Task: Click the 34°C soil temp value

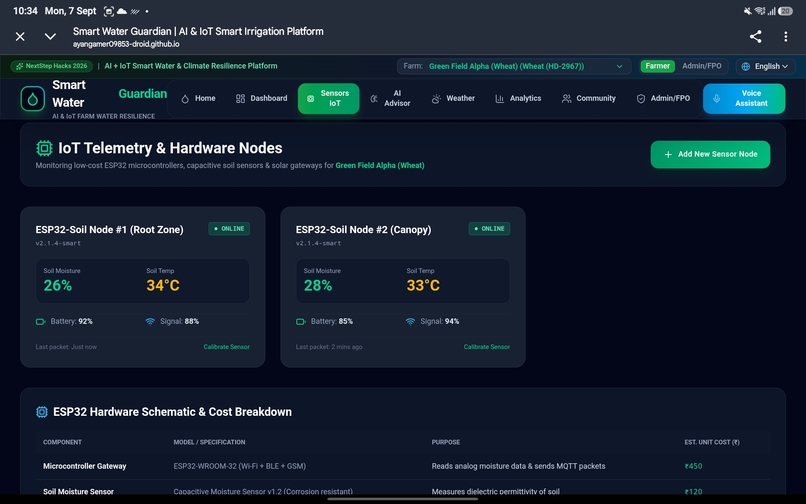Action: tap(163, 285)
